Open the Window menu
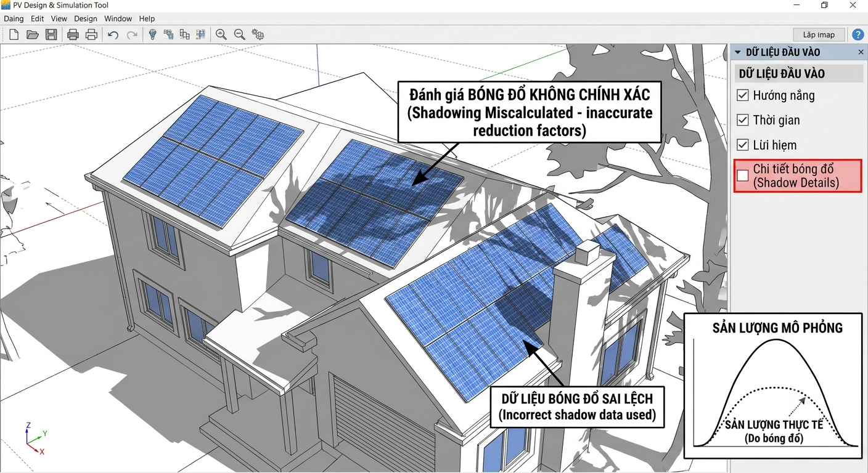 (x=118, y=18)
